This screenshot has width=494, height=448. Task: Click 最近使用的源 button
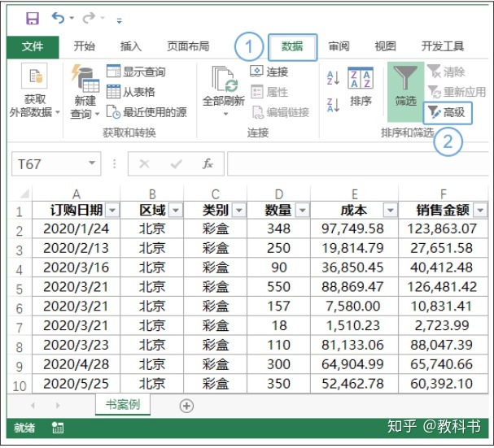pyautogui.click(x=146, y=111)
